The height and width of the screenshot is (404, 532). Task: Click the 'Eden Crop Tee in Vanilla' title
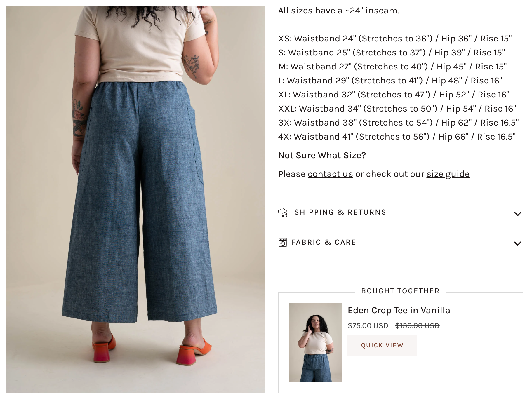click(399, 310)
